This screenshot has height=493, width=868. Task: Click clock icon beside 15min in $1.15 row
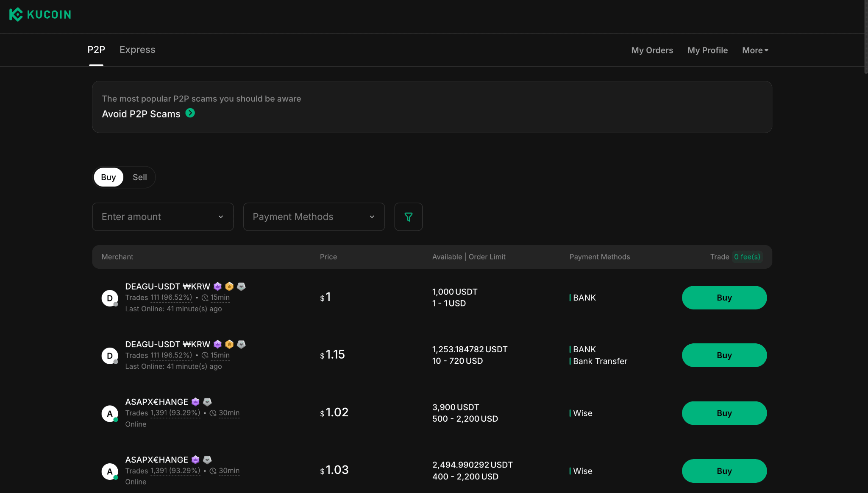[x=205, y=355]
